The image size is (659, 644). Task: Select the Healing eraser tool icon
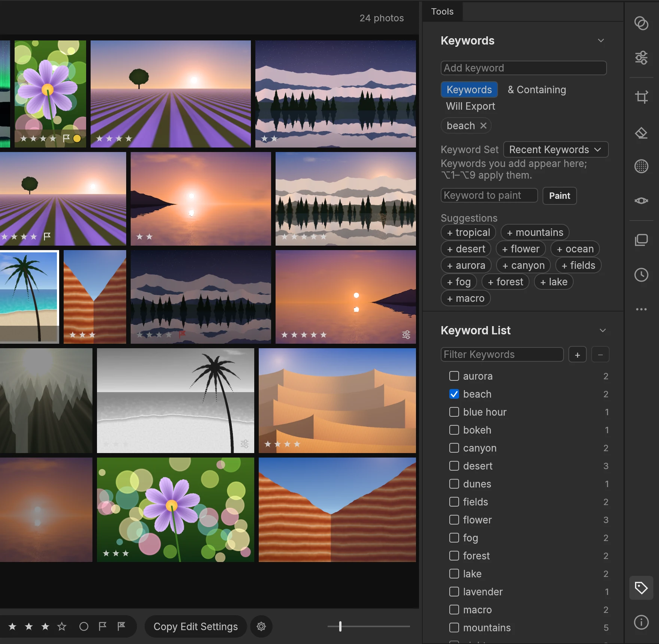pos(641,133)
